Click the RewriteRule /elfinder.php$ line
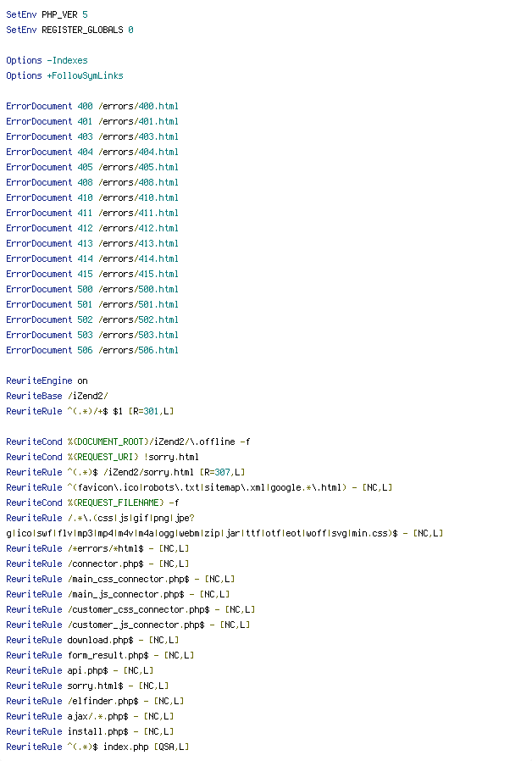Image resolution: width=532 pixels, height=761 pixels. pyautogui.click(x=95, y=702)
